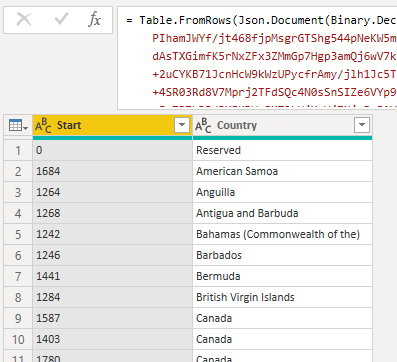Select the cell containing 1246
This screenshot has width=397, height=362.
tap(113, 255)
